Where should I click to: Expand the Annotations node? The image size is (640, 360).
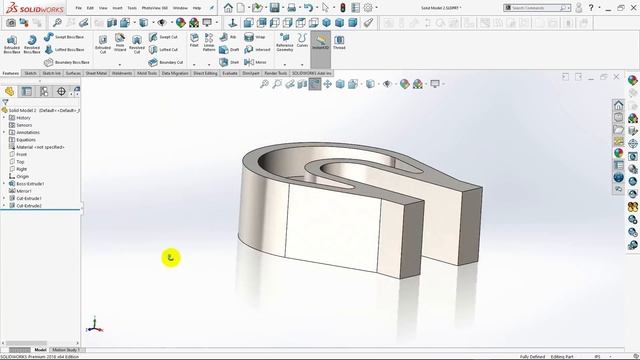(4, 132)
